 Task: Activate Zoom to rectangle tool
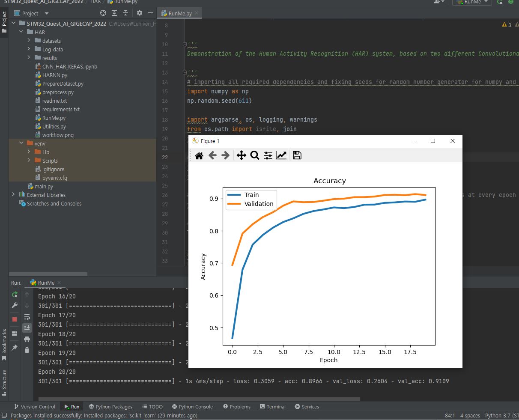click(255, 155)
